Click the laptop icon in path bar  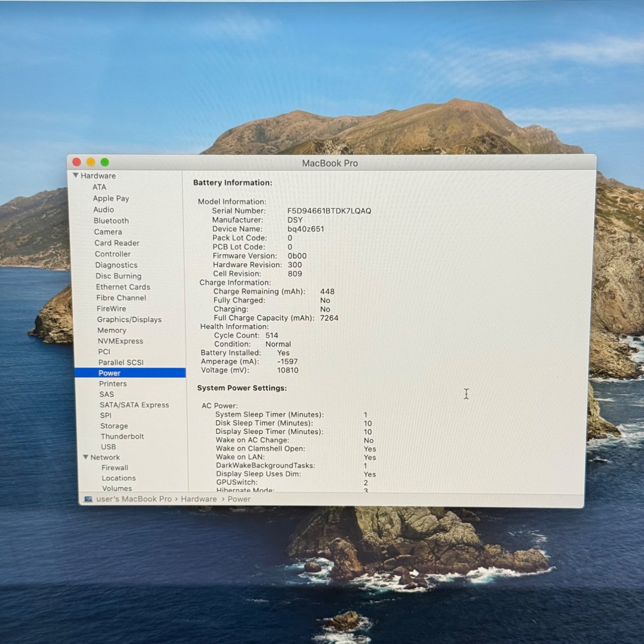click(88, 499)
